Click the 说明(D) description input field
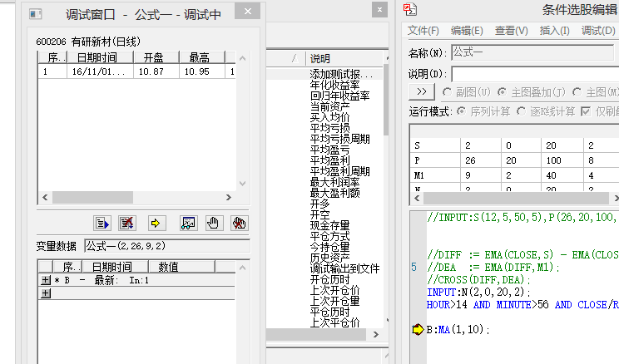This screenshot has width=619, height=364. click(x=534, y=73)
